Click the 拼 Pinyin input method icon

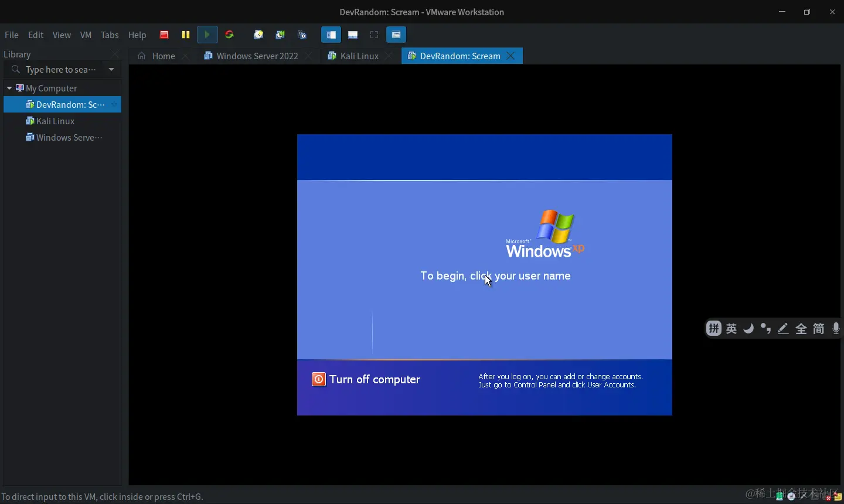713,328
